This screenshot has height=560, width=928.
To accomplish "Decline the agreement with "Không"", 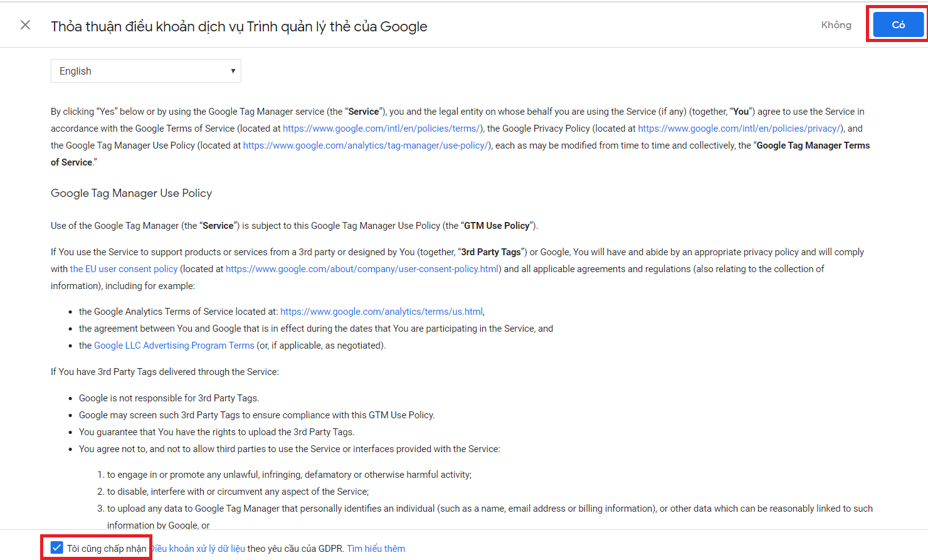I will click(836, 24).
